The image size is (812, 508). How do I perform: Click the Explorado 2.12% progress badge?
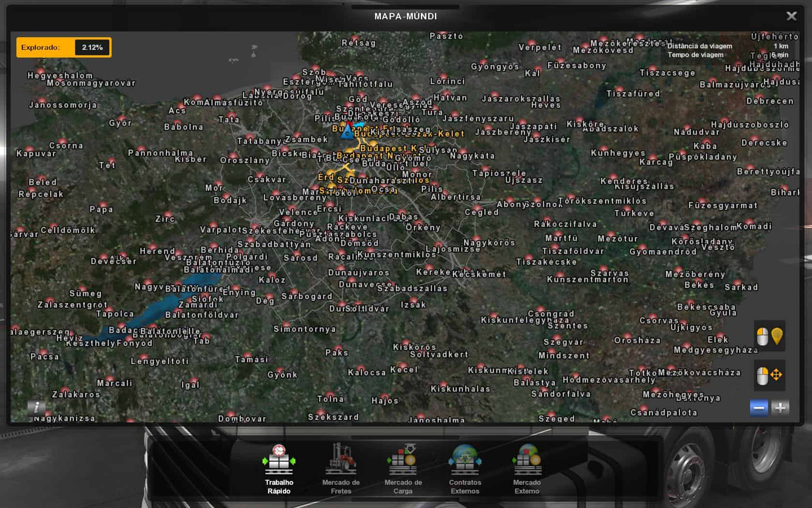[x=63, y=47]
